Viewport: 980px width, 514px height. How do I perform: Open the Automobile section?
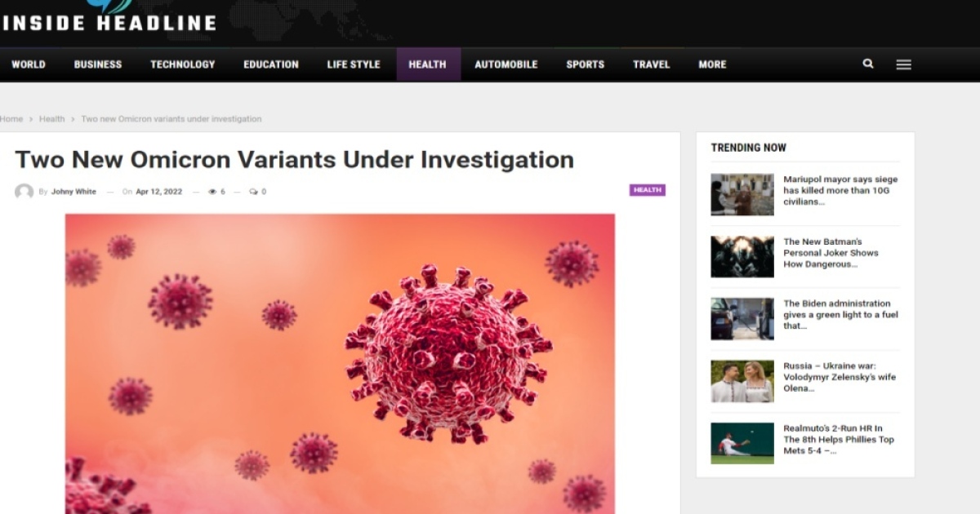(x=506, y=64)
